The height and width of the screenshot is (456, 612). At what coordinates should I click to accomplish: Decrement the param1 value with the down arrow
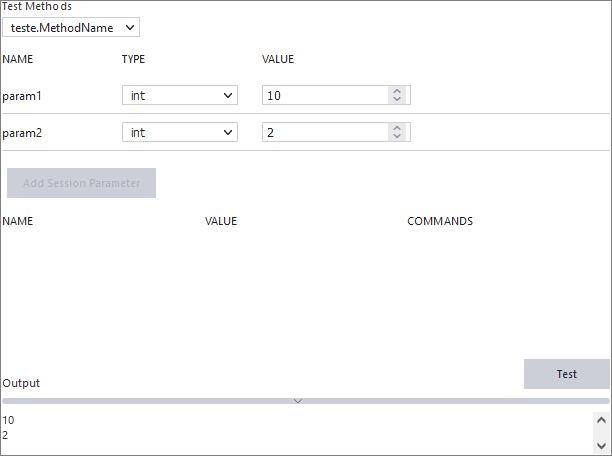[397, 100]
